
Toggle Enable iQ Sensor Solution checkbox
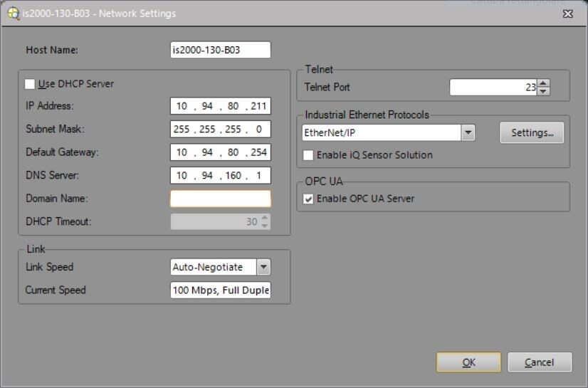[308, 155]
